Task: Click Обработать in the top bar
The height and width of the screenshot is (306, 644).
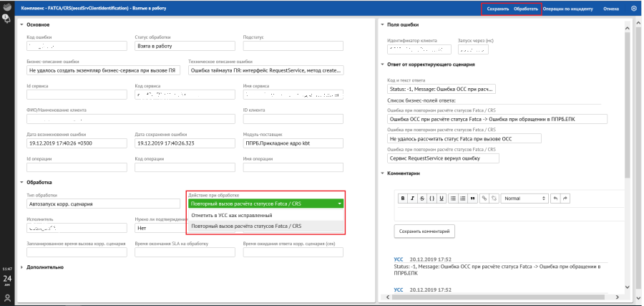Action: 525,9
